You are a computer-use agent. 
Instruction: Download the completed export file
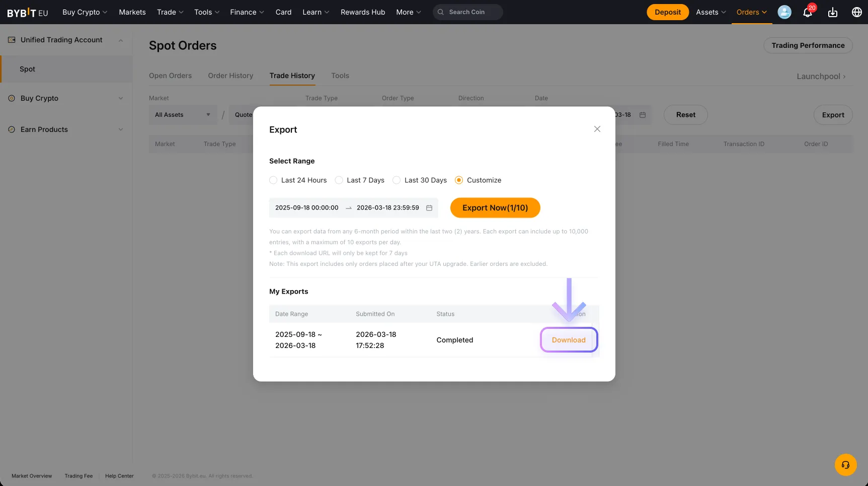(569, 339)
